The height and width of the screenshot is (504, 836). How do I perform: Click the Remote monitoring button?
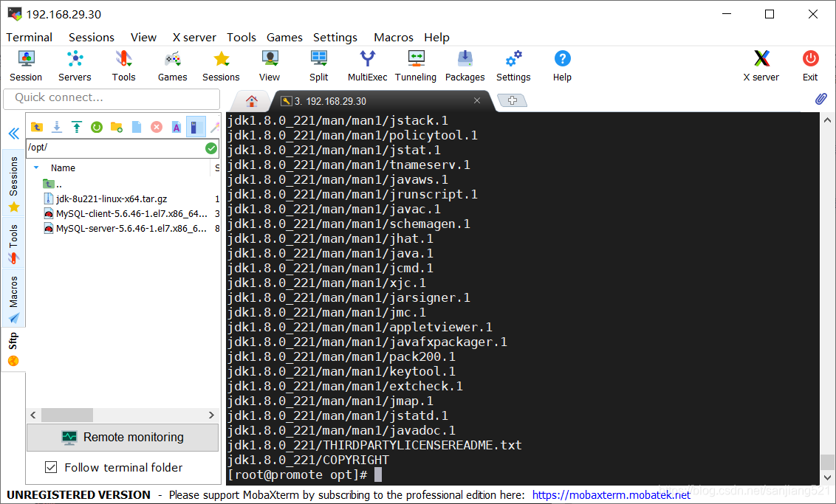click(x=123, y=438)
